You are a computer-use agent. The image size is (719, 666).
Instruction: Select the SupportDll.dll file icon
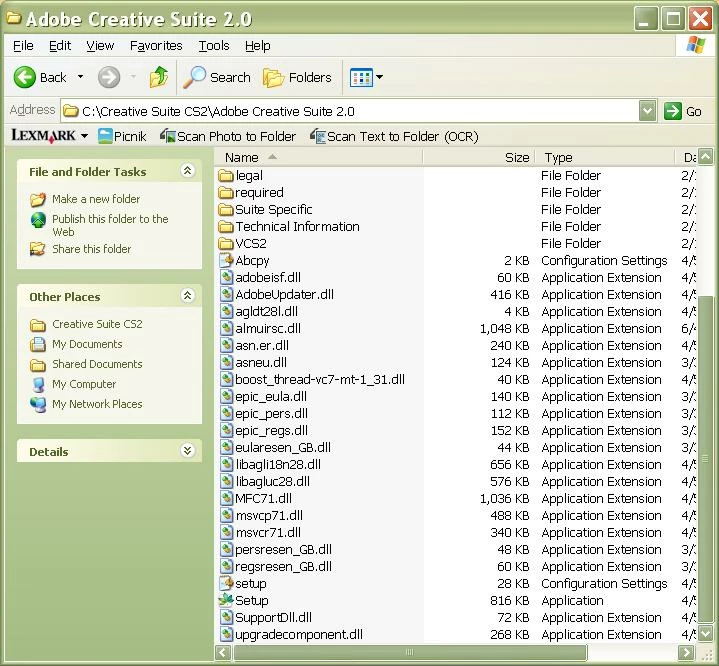point(226,617)
